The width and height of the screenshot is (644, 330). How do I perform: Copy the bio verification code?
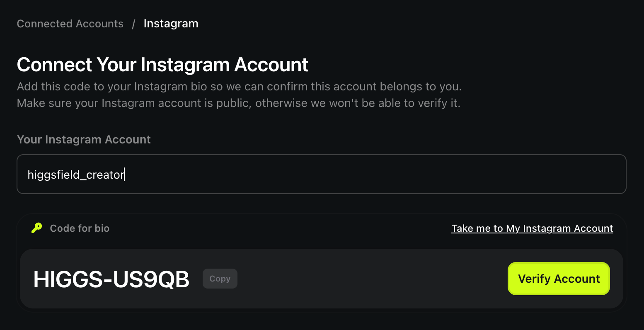(x=220, y=279)
